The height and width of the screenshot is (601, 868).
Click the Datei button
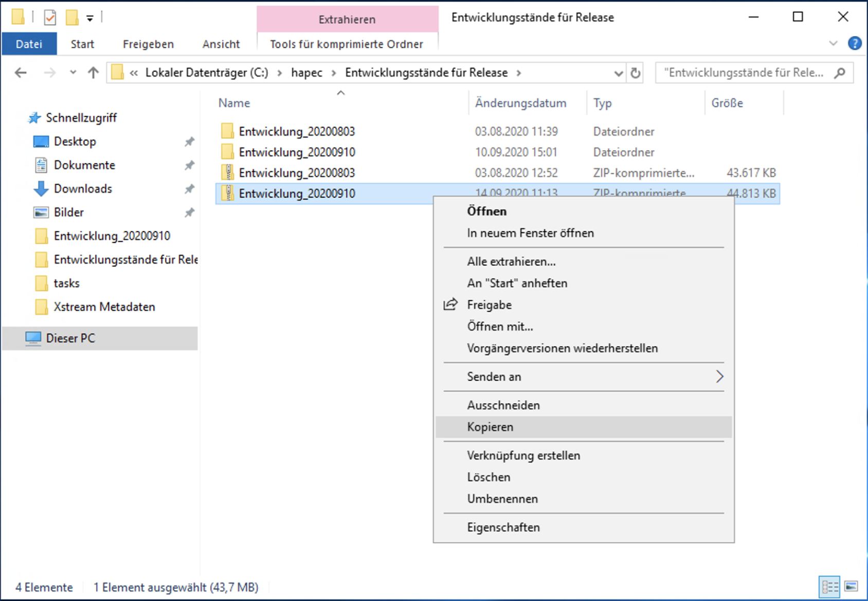[29, 44]
